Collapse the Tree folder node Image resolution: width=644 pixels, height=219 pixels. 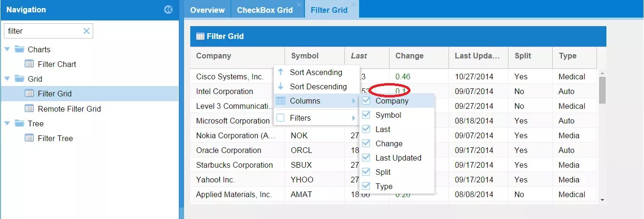click(7, 123)
